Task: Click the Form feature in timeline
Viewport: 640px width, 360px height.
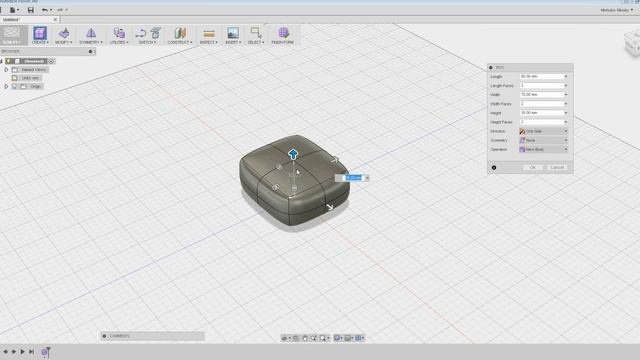Action: (45, 352)
